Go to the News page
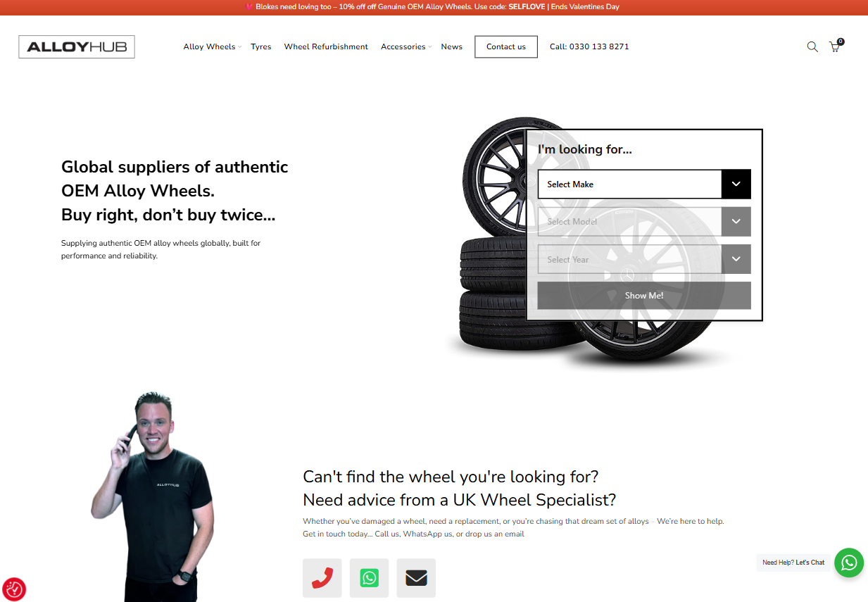This screenshot has height=602, width=868. pos(451,47)
